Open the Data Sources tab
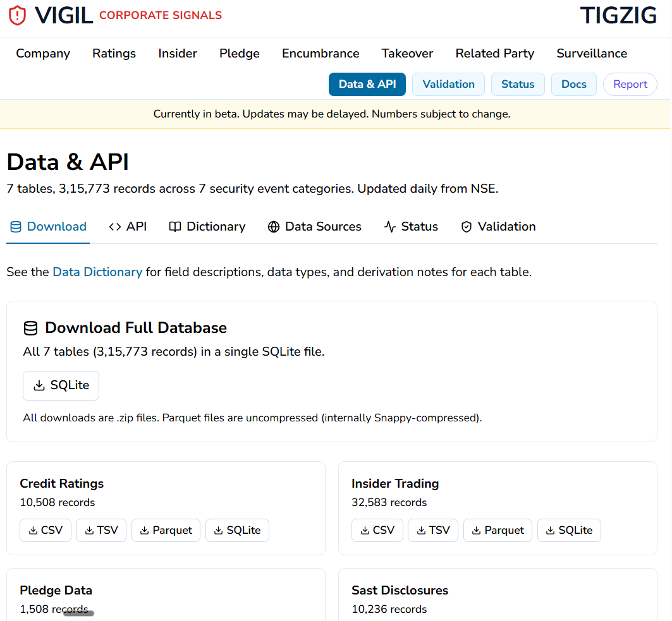The width and height of the screenshot is (672, 621). (x=315, y=227)
